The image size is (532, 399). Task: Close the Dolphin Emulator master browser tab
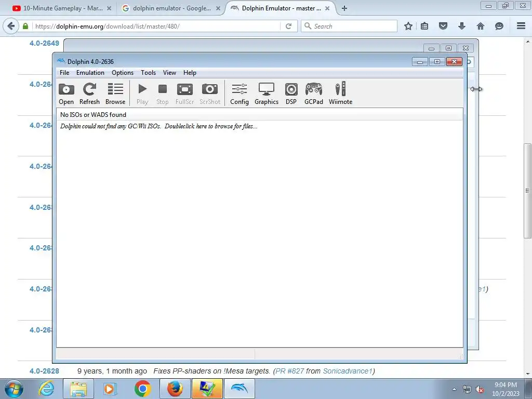coord(327,8)
